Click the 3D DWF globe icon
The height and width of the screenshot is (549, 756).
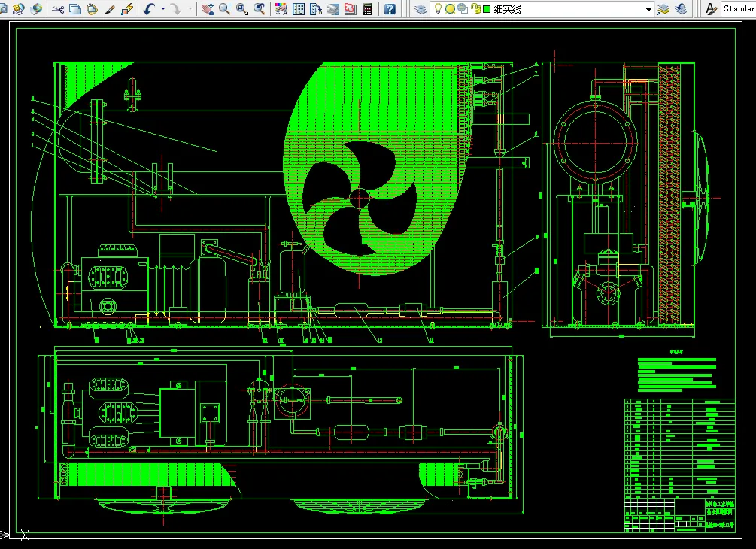tap(36, 9)
